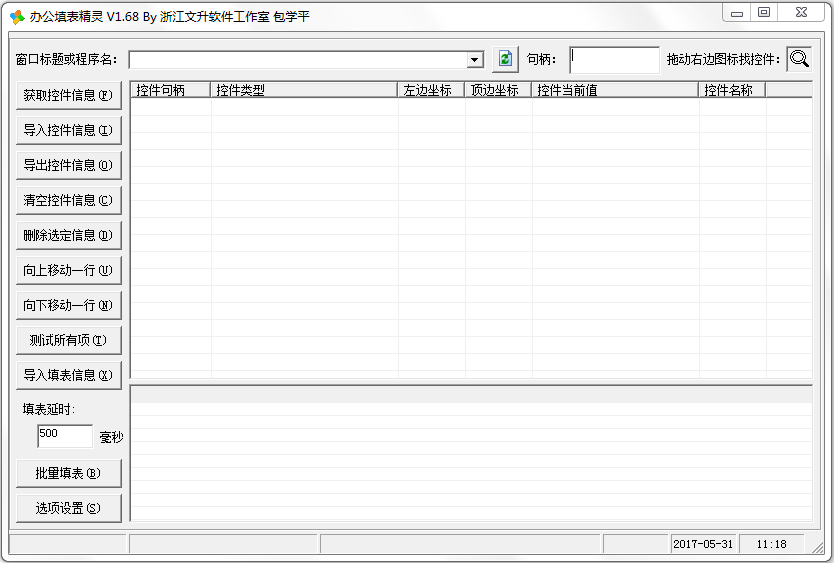Click the resize grip in the bottom-right corner

point(817,547)
